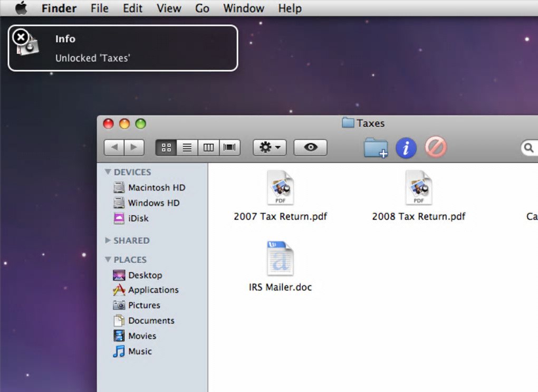Open the 2007 Tax Return.pdf file icon
The image size is (538, 392).
pyautogui.click(x=280, y=188)
